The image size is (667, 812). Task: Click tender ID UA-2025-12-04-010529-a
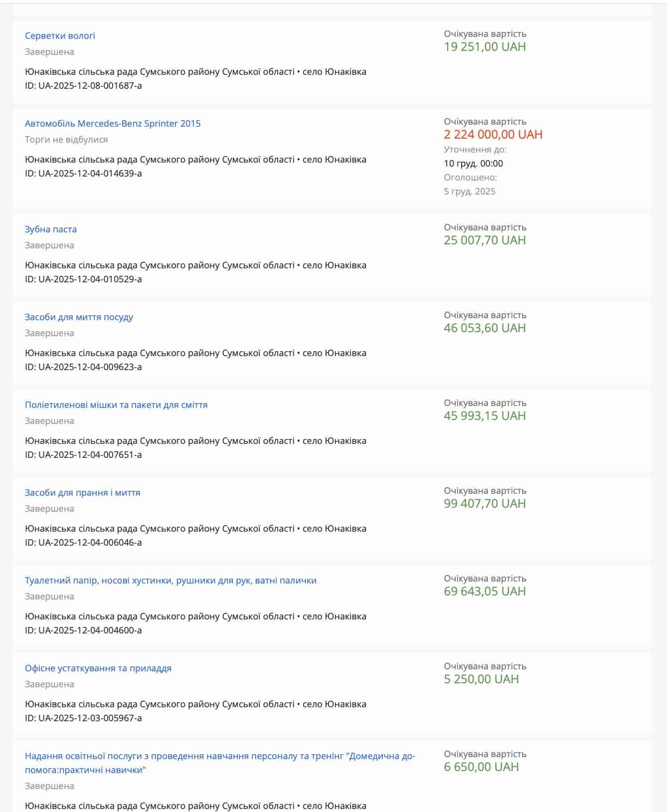pyautogui.click(x=83, y=279)
